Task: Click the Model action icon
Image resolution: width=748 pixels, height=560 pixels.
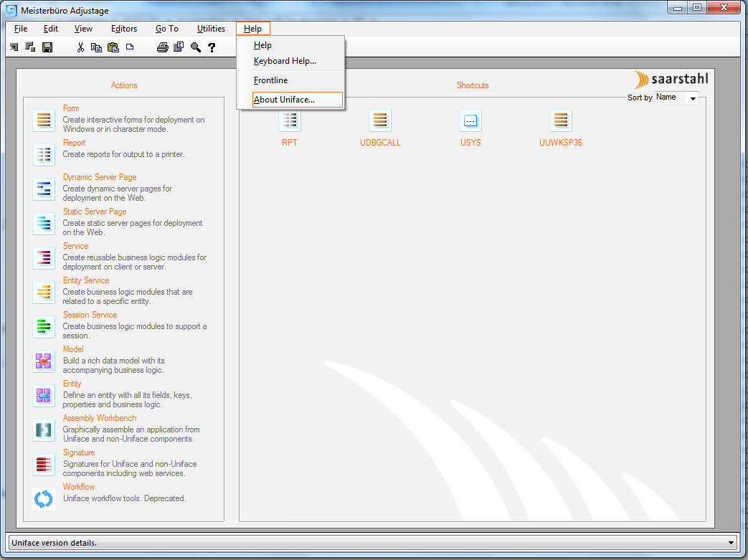Action: pos(44,361)
